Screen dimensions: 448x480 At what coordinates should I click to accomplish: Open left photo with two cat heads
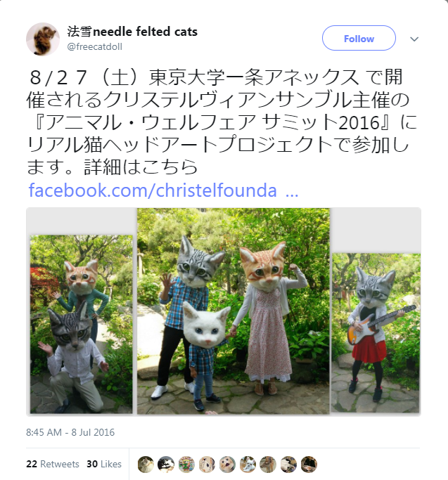pyautogui.click(x=81, y=324)
